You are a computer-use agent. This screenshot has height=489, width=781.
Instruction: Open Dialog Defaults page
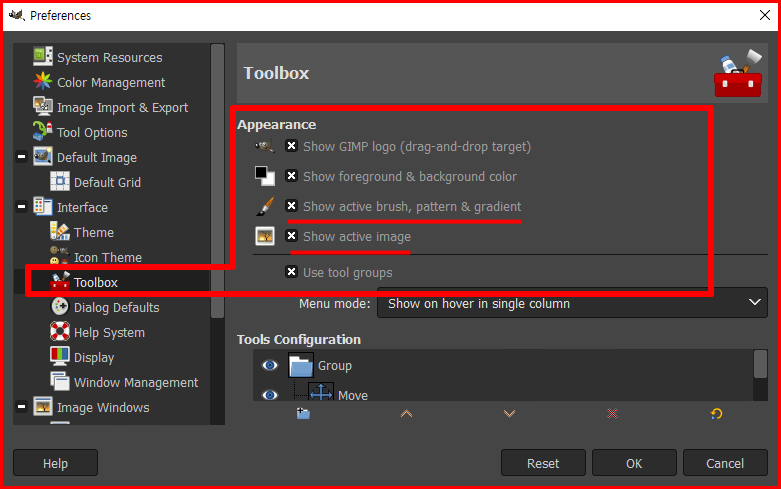[x=117, y=308]
